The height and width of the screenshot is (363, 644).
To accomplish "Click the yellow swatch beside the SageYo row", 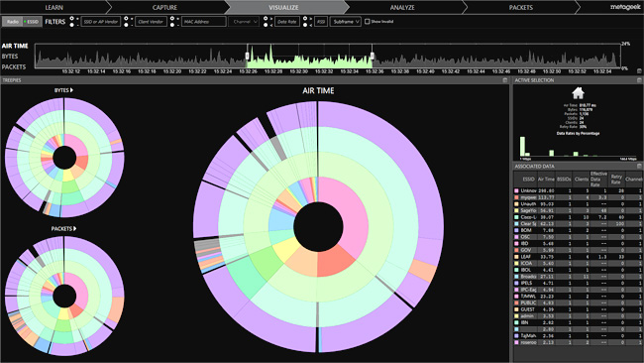I will 516,210.
